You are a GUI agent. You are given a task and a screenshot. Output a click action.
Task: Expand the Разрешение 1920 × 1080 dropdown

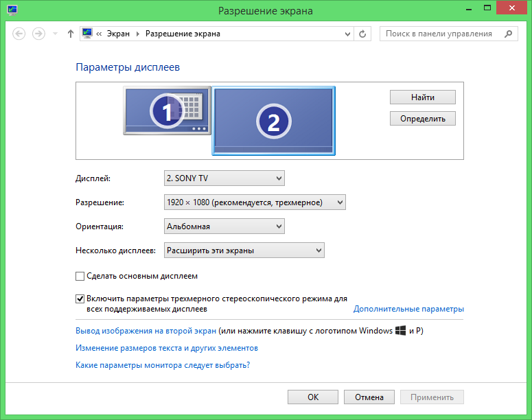[x=255, y=202]
